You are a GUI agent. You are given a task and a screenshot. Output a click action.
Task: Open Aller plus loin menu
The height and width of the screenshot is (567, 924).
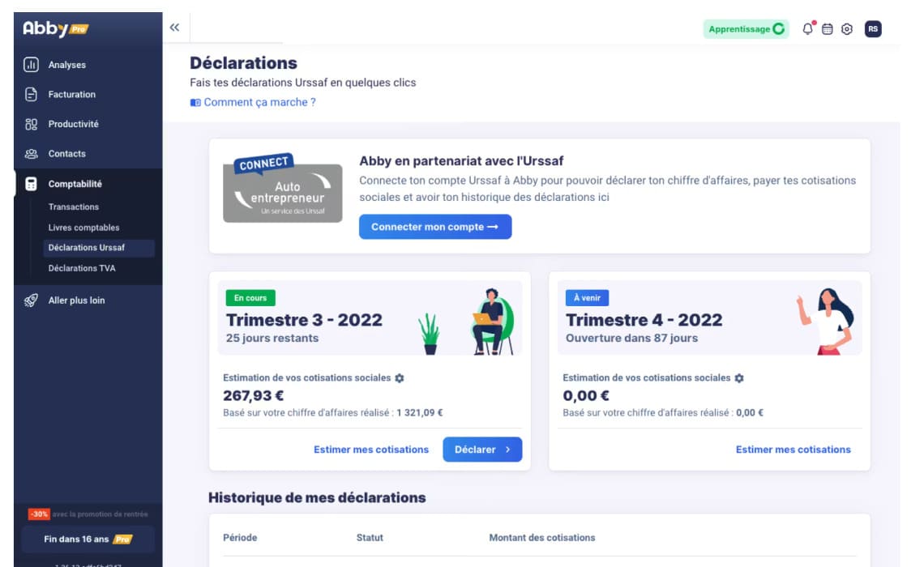(x=77, y=301)
